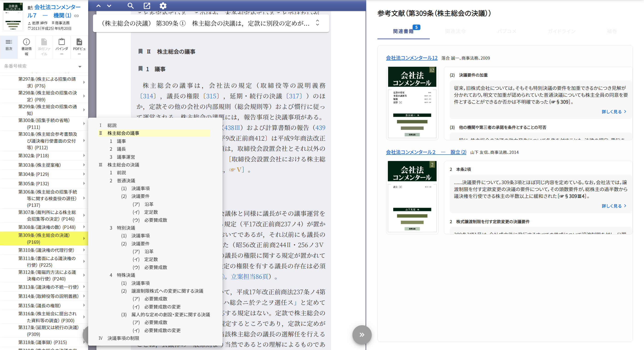Screen dimensions: 644x350
Task: Click 詳しく見る under 本条2項
Action: (x=614, y=206)
